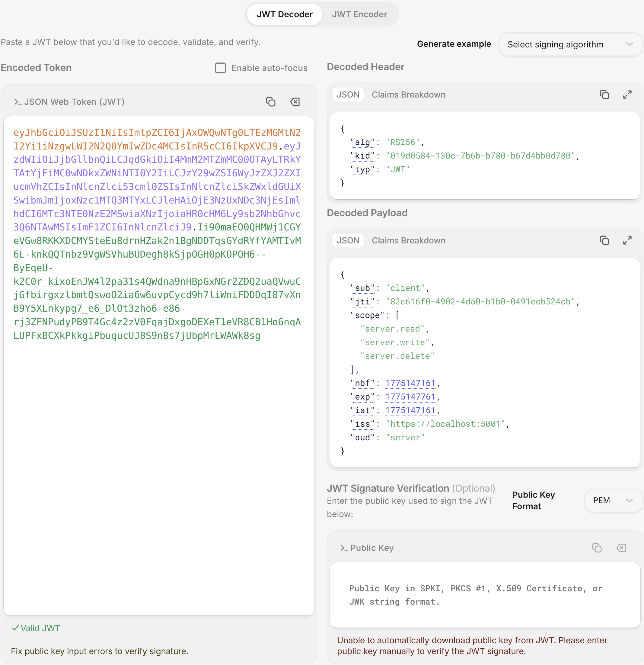Copy the public key contents

tap(597, 548)
